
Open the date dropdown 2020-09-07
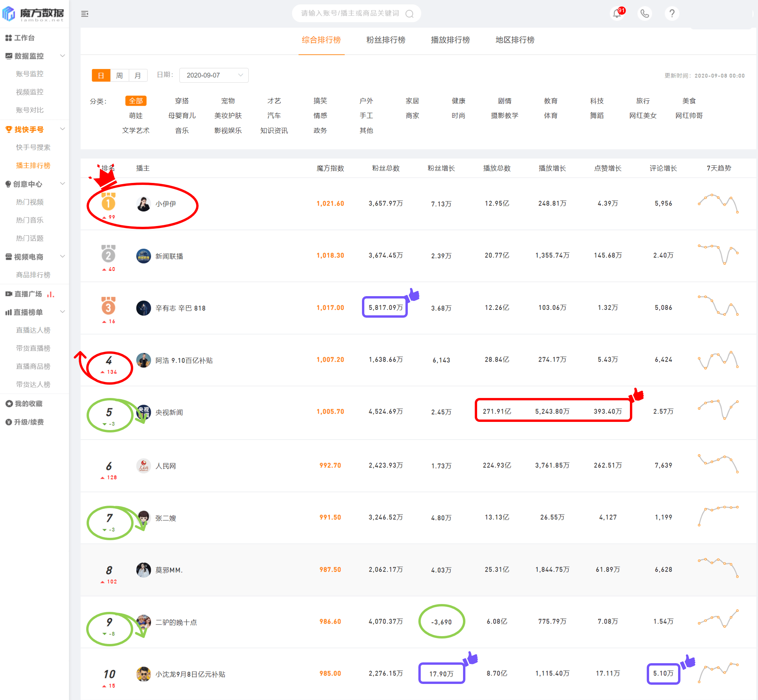[214, 75]
